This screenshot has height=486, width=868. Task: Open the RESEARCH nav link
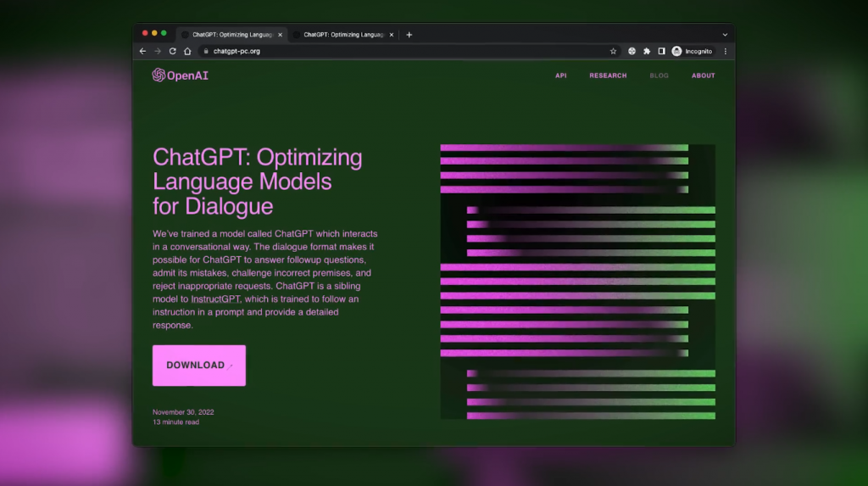pyautogui.click(x=608, y=75)
